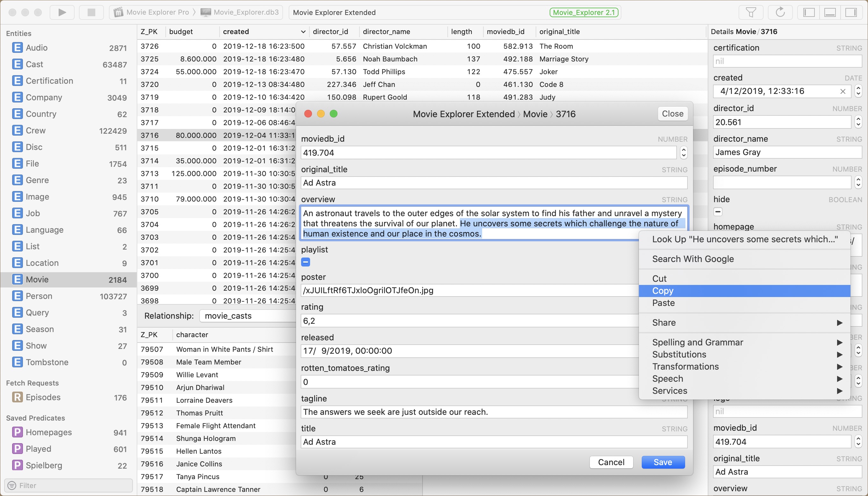Toggle the right details panel icon
The width and height of the screenshot is (868, 496).
click(851, 12)
